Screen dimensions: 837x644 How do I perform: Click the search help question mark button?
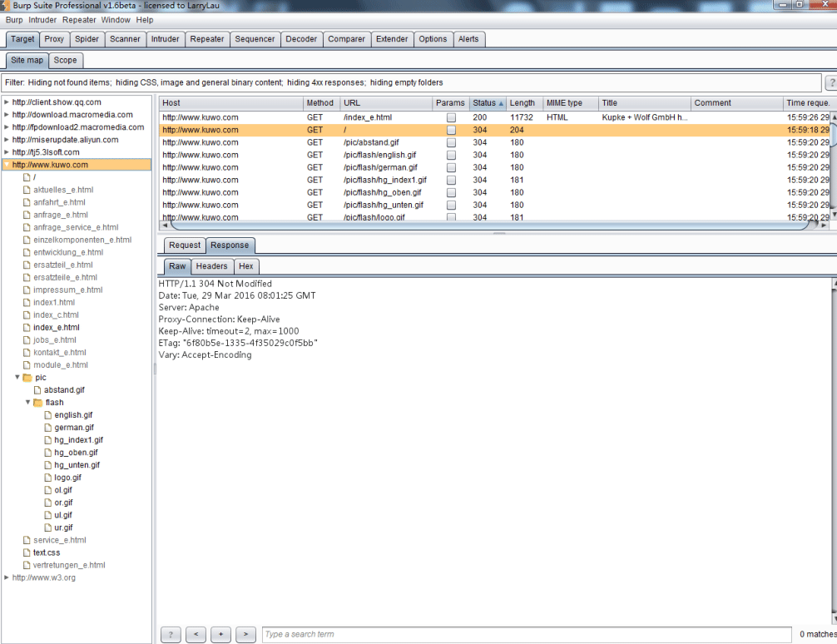[x=171, y=634]
